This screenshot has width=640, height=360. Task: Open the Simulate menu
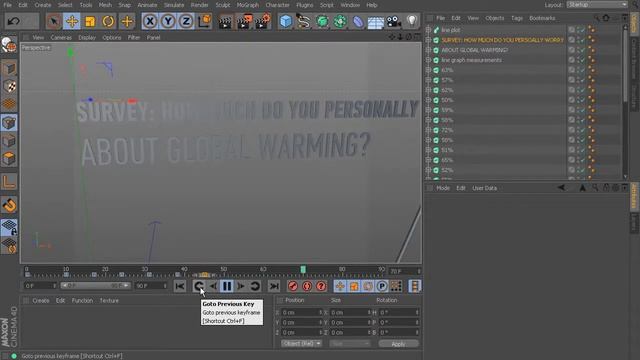tap(174, 5)
